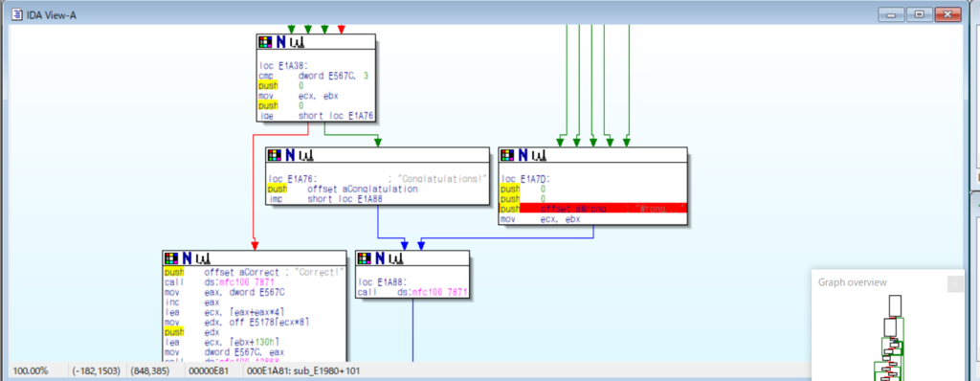The image size is (980, 381).
Task: Minimize the IDA View-A window
Action: click(890, 14)
